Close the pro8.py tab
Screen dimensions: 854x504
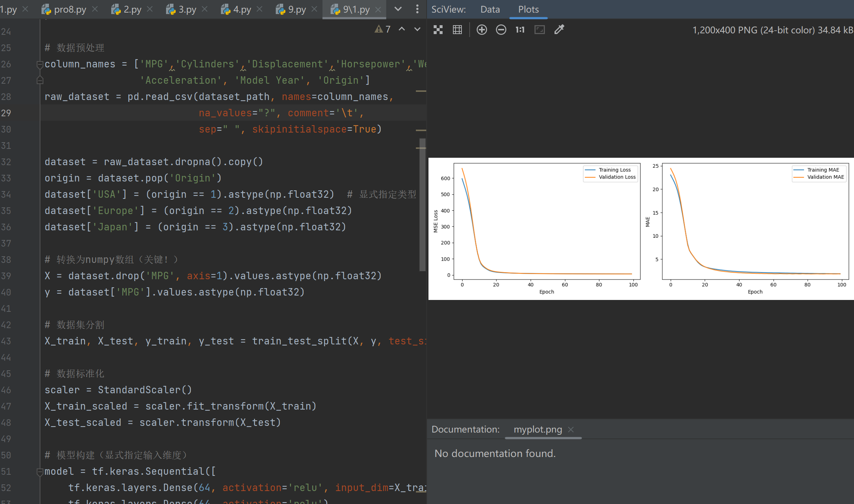[x=95, y=9]
